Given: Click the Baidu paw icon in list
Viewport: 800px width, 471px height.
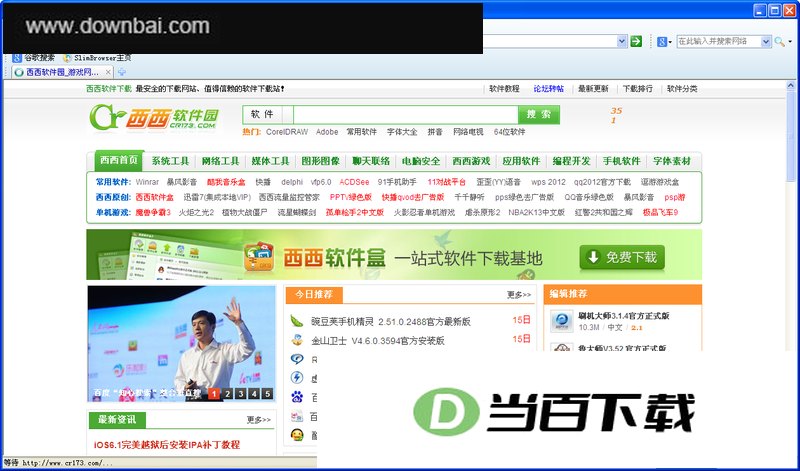Looking at the screenshot, I should (x=297, y=396).
